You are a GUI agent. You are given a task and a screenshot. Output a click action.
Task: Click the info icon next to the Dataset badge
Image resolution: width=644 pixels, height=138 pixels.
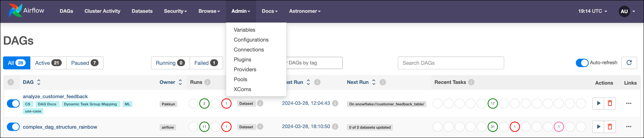pyautogui.click(x=260, y=103)
